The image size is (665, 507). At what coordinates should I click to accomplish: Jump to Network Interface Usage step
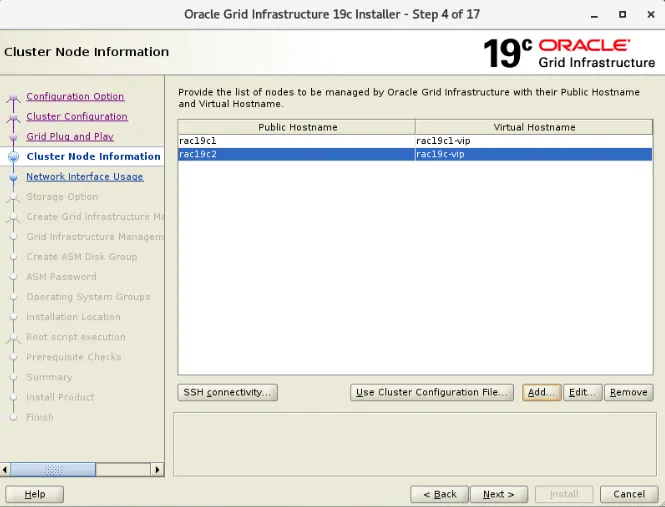click(x=85, y=176)
